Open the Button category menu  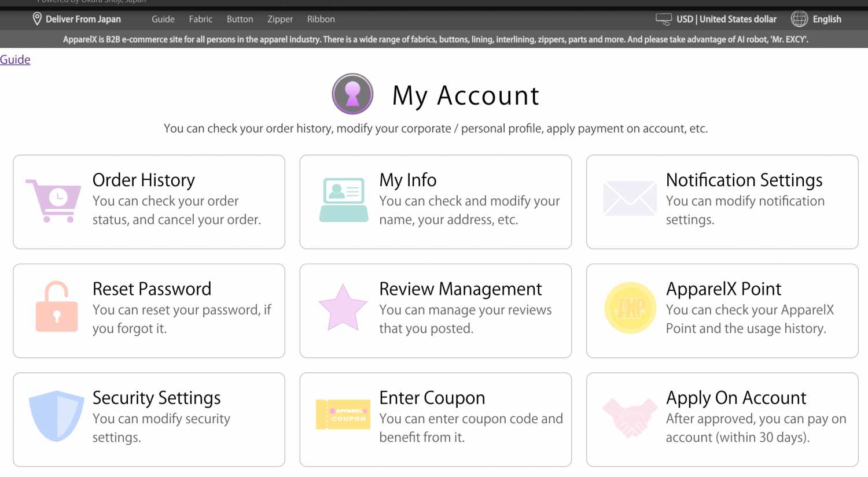click(240, 19)
